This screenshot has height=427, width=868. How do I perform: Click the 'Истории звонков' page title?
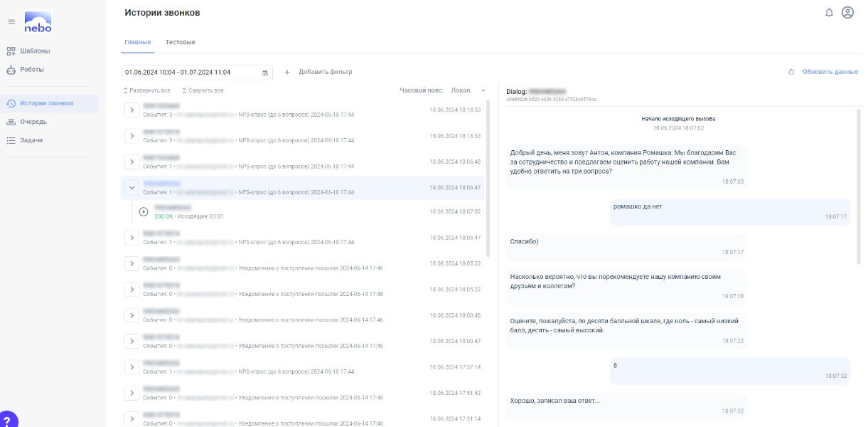162,13
